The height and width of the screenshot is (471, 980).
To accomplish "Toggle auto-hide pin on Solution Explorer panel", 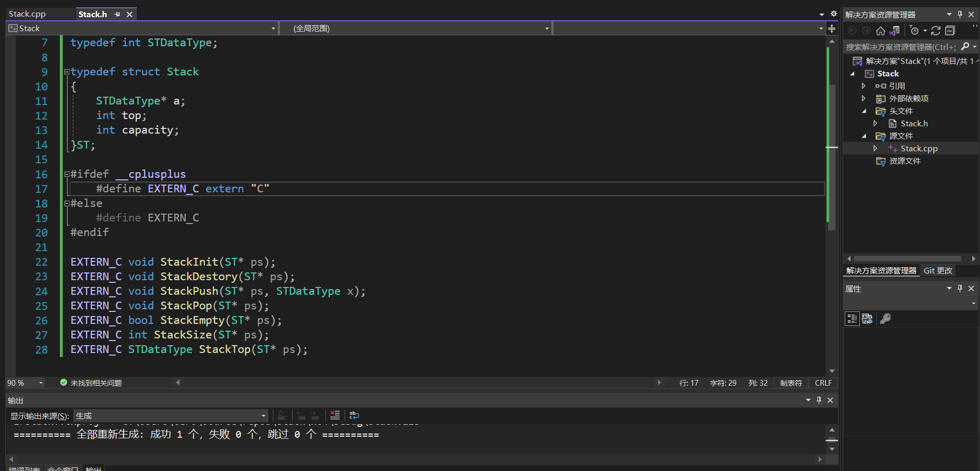I will pyautogui.click(x=960, y=15).
